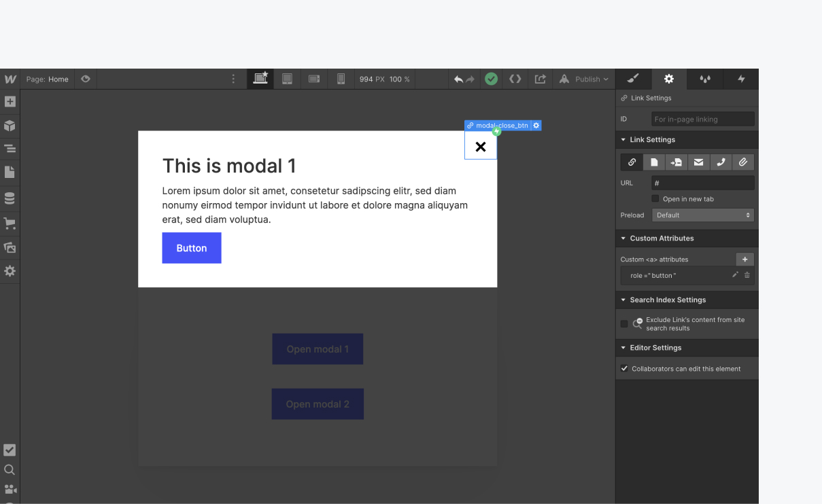Open the Pages panel
This screenshot has width=822, height=504.
[x=10, y=173]
